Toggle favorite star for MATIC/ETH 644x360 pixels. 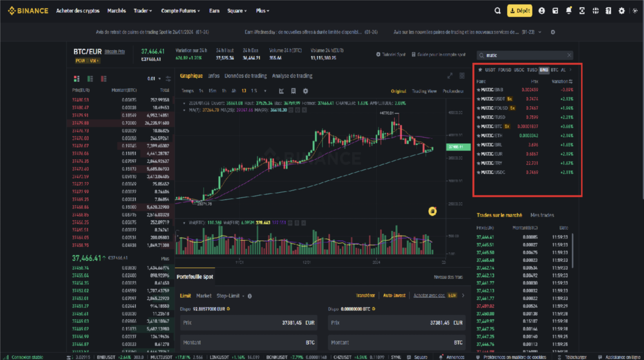click(x=478, y=136)
